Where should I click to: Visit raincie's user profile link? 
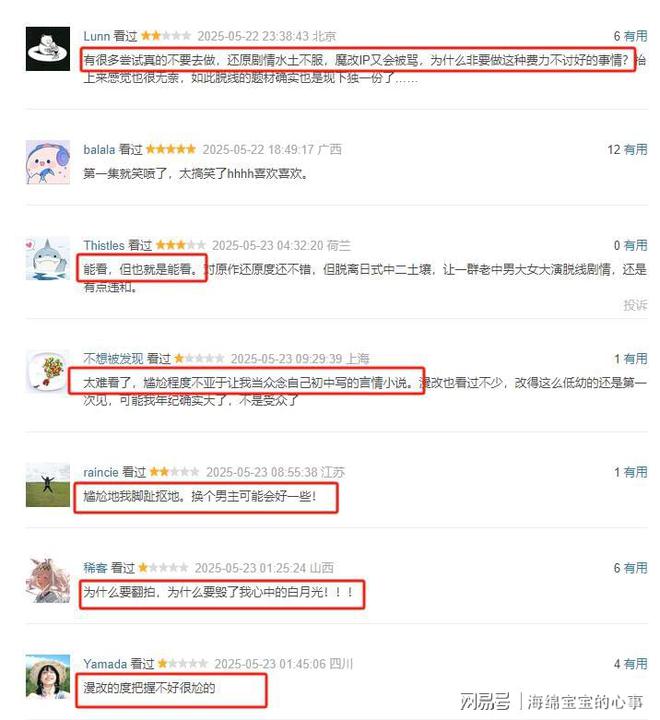[101, 472]
